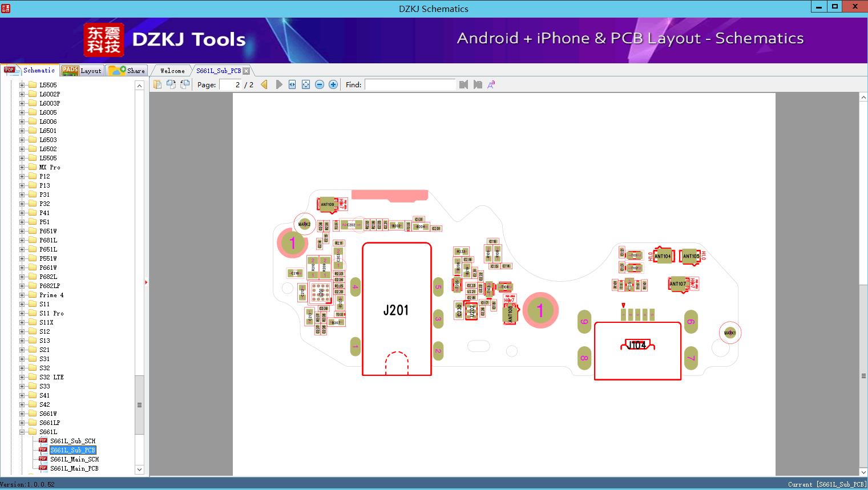Click "Version:1.0.0.52" in status bar
868x490 pixels.
click(27, 484)
